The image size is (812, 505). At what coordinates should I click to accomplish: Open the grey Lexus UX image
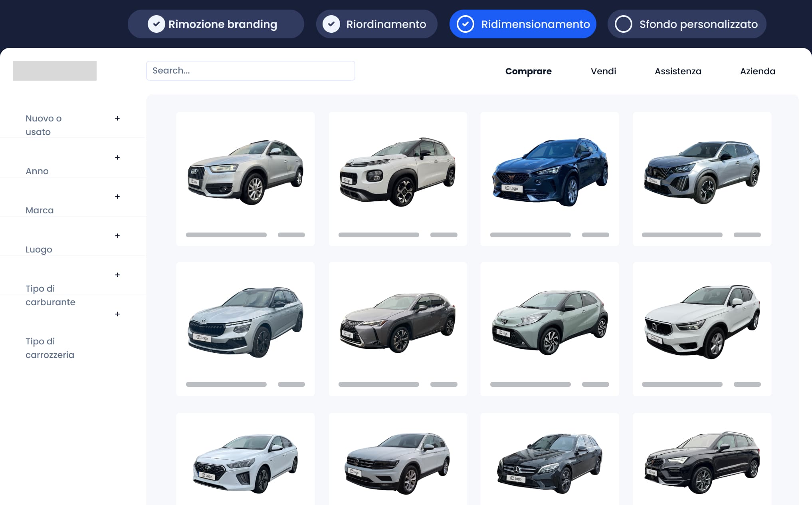[398, 322]
